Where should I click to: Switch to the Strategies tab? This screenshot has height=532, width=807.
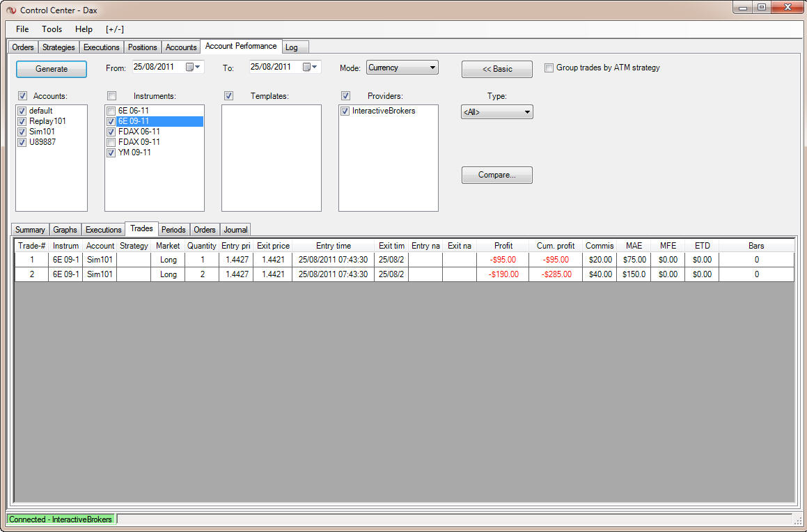click(58, 47)
